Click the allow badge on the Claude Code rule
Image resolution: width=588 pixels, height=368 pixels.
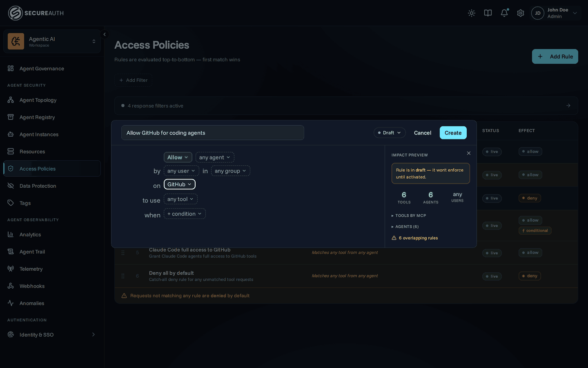(530, 253)
